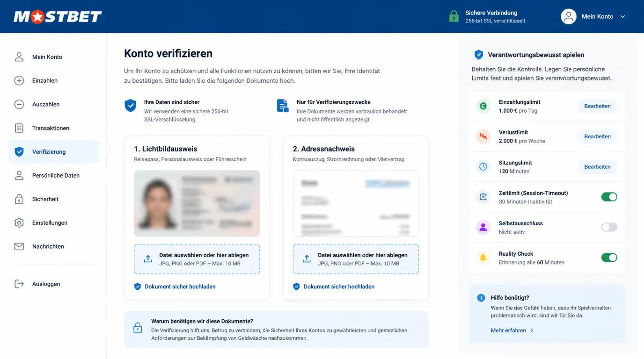Click the Mostbet logo
Screen dimensions: 644x359
coord(58,17)
